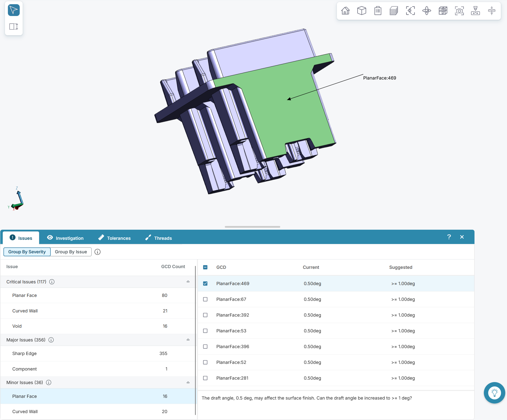Switch to the Tolerances tab
The width and height of the screenshot is (507, 420).
click(x=114, y=238)
